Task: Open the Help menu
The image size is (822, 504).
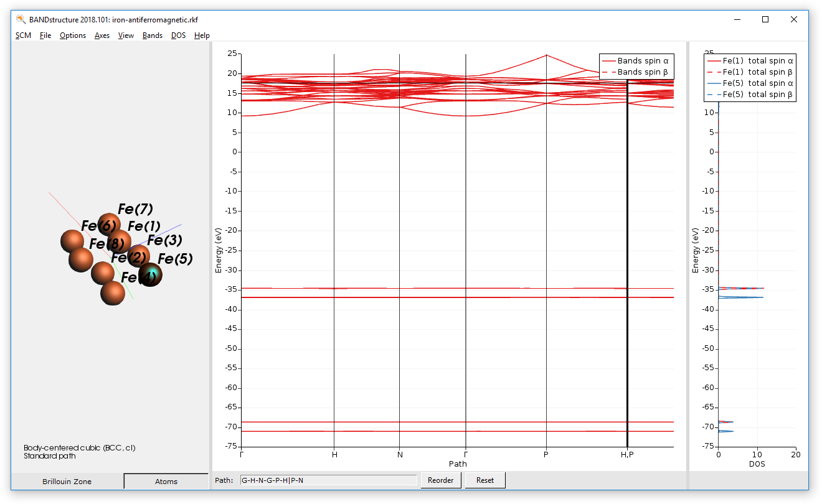Action: point(202,35)
